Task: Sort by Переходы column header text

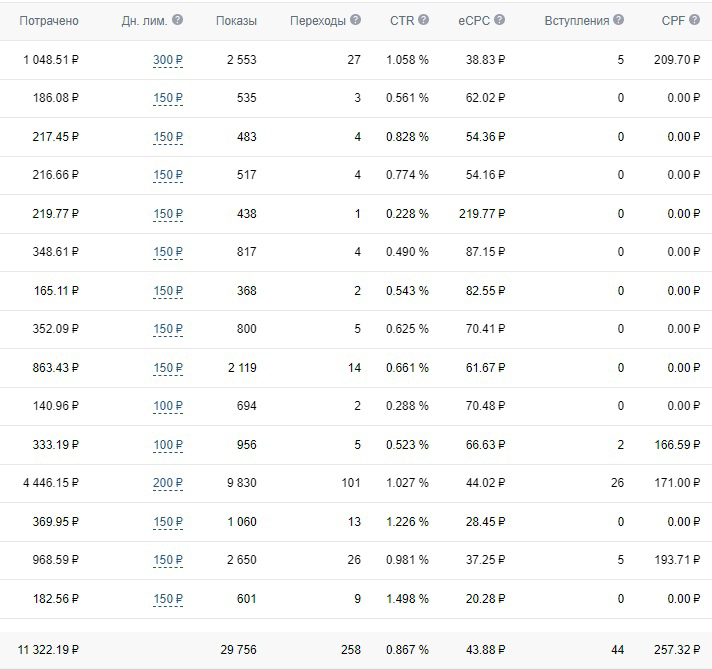Action: 318,21
